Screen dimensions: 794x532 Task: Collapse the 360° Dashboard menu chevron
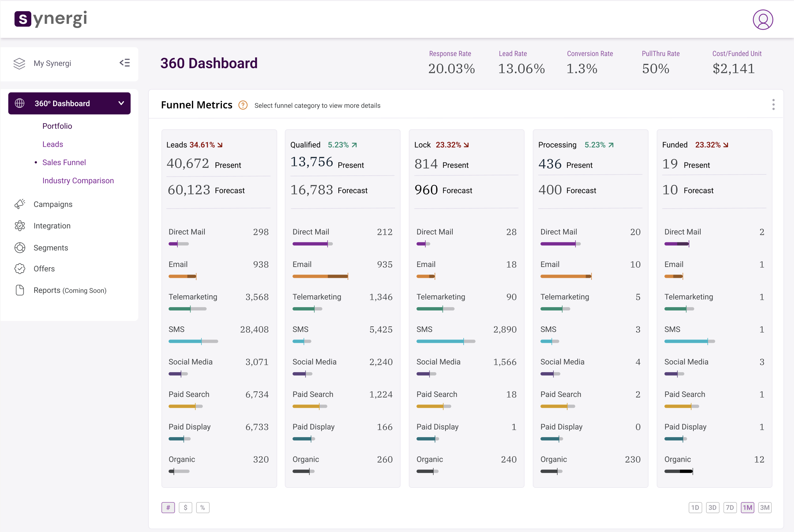coord(121,103)
